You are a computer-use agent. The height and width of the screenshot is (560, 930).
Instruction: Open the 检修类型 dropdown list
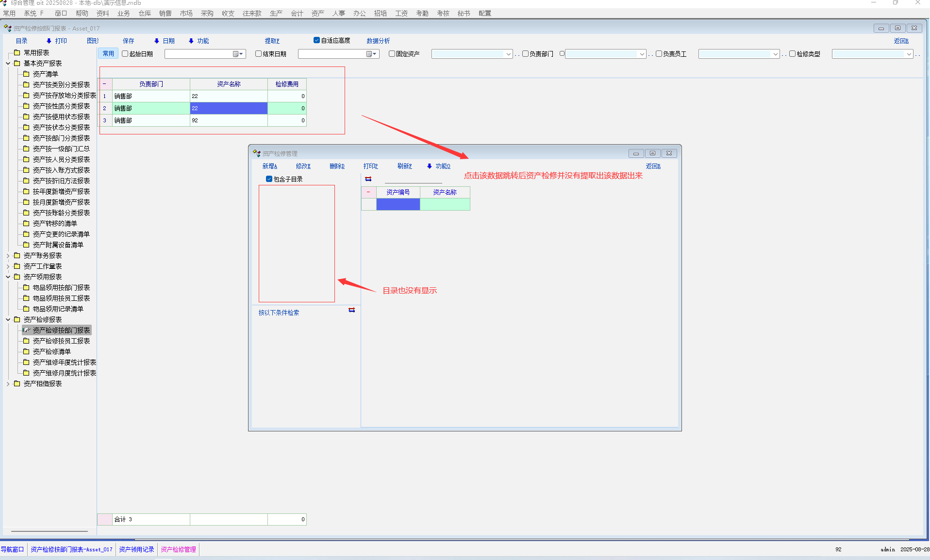coord(909,54)
